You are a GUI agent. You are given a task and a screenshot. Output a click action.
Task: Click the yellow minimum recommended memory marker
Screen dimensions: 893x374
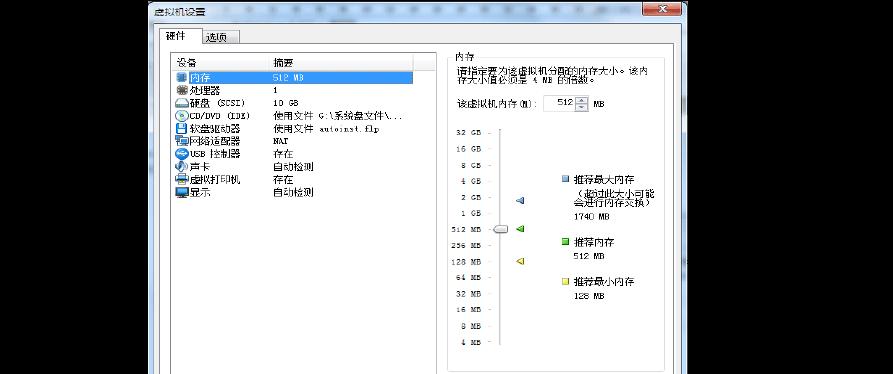[519, 261]
